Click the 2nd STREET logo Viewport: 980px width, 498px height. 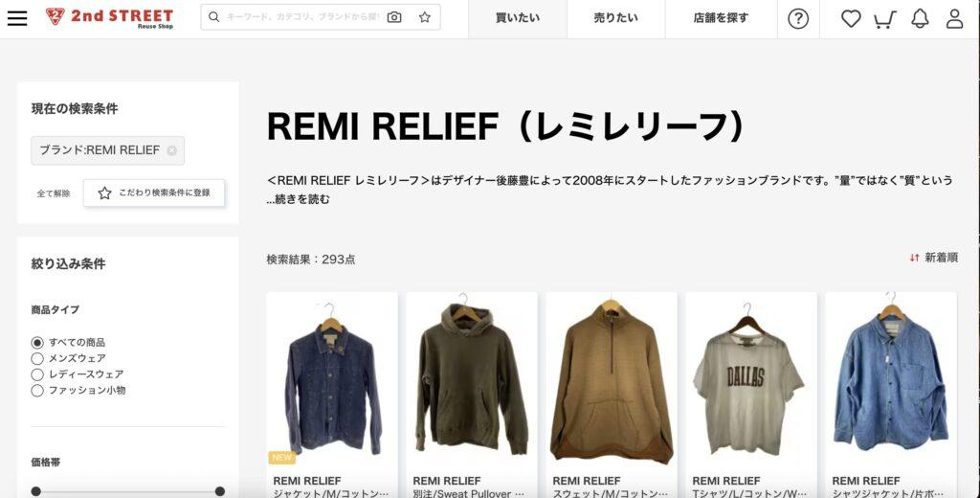pos(110,17)
